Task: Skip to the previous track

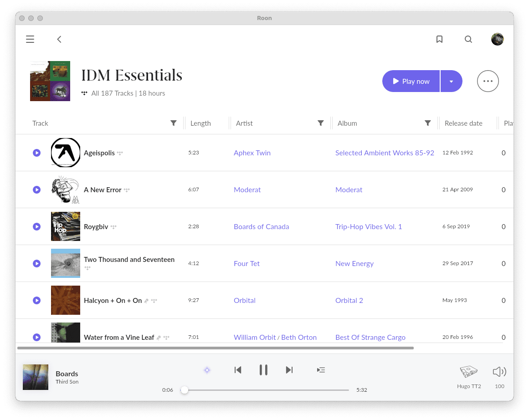Action: pyautogui.click(x=237, y=370)
